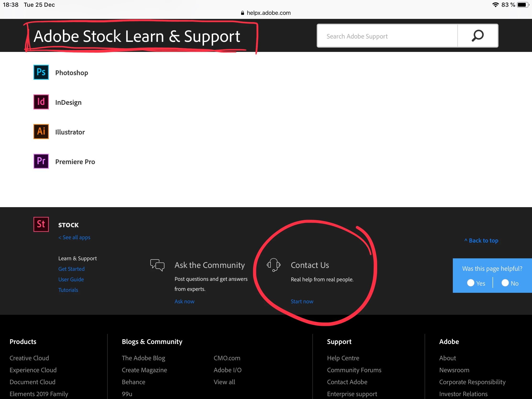
Task: Click the magnifying glass search icon
Action: click(477, 36)
